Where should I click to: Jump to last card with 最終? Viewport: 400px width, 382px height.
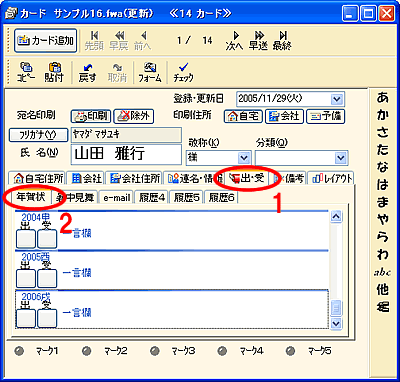tap(282, 41)
